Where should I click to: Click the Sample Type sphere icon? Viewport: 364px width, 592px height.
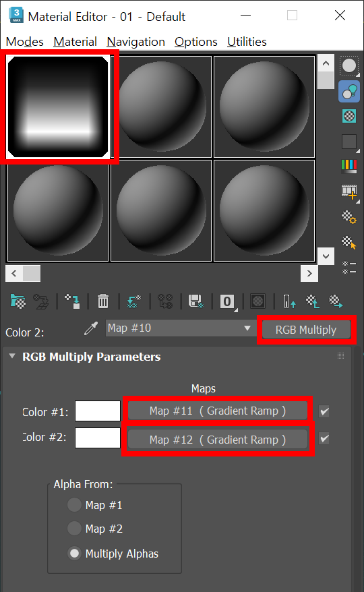(x=349, y=65)
